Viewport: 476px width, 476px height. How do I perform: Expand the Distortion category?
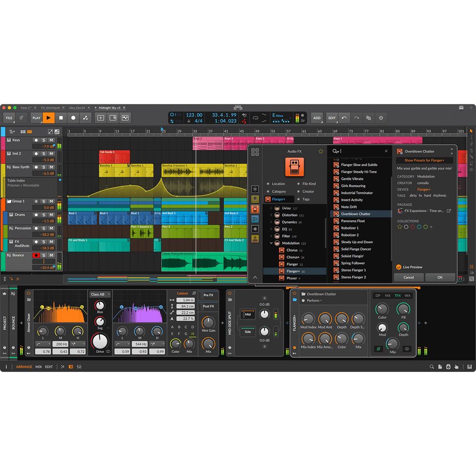271,215
